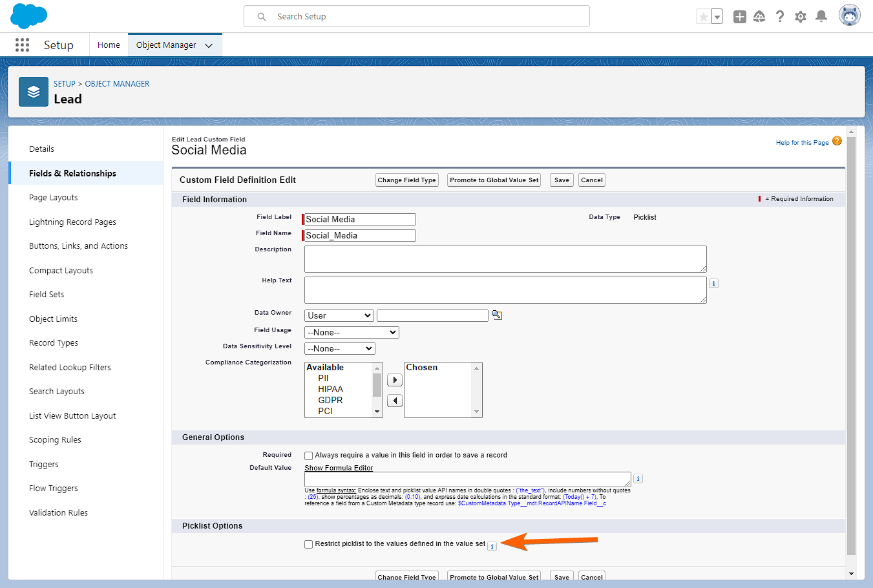Image resolution: width=873 pixels, height=588 pixels.
Task: Click the Show Formula Editor link
Action: click(x=339, y=468)
